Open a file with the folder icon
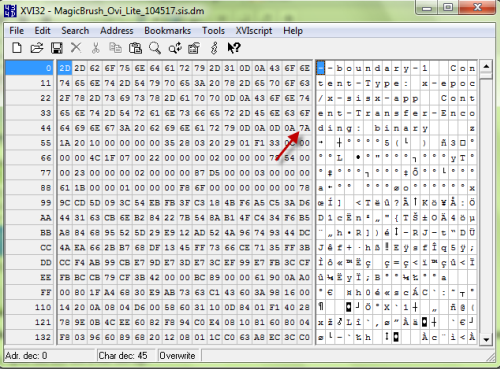 coord(37,48)
